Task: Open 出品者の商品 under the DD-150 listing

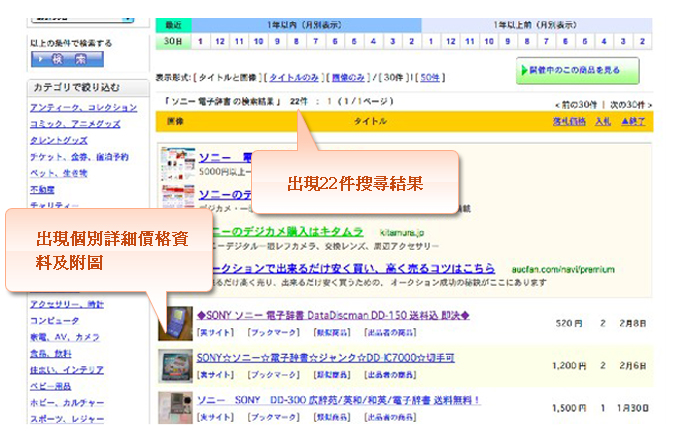Action: pyautogui.click(x=390, y=333)
